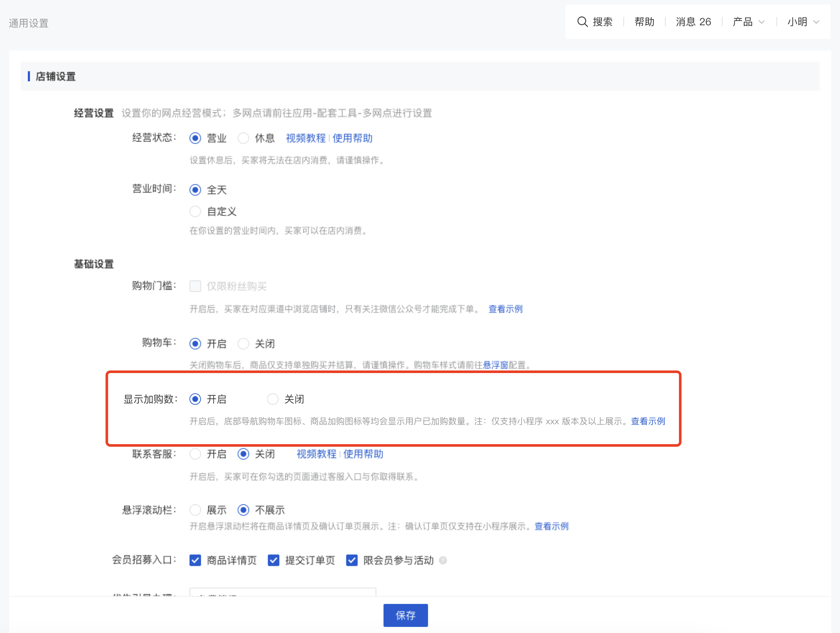Screen dimensions: 840x633
Task: Open 帮助 in the top bar
Action: pos(644,22)
